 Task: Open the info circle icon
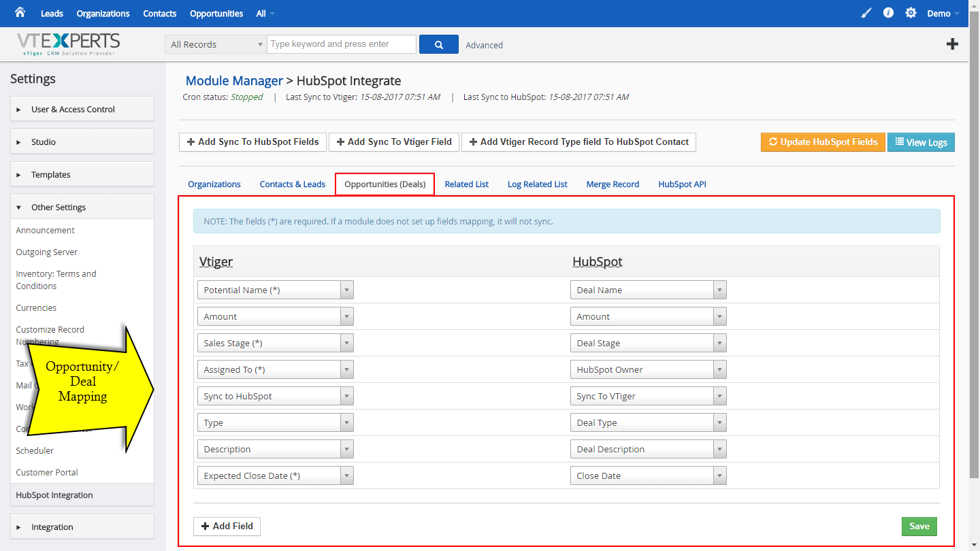coord(888,13)
